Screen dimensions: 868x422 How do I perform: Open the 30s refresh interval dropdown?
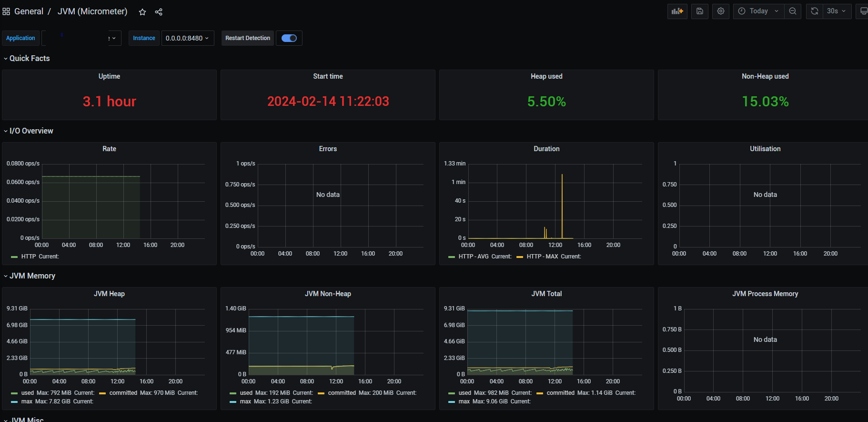837,11
